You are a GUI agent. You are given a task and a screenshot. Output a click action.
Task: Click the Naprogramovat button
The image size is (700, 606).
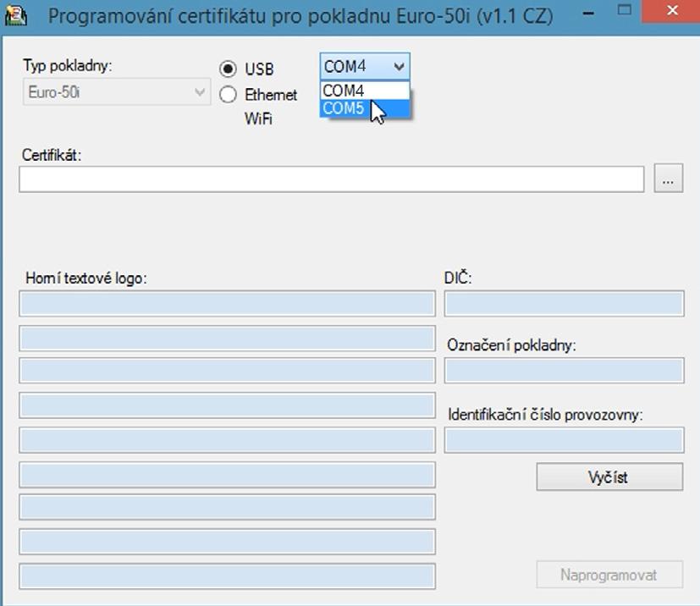coord(609,575)
